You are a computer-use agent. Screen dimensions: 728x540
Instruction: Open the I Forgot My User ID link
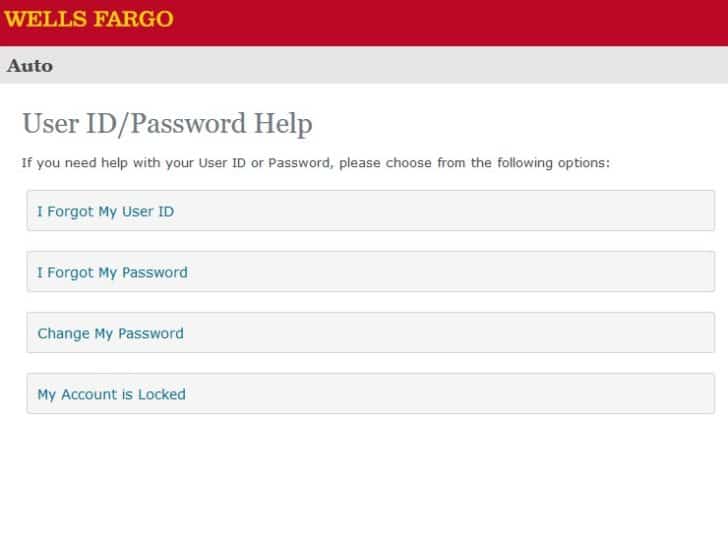coord(105,212)
